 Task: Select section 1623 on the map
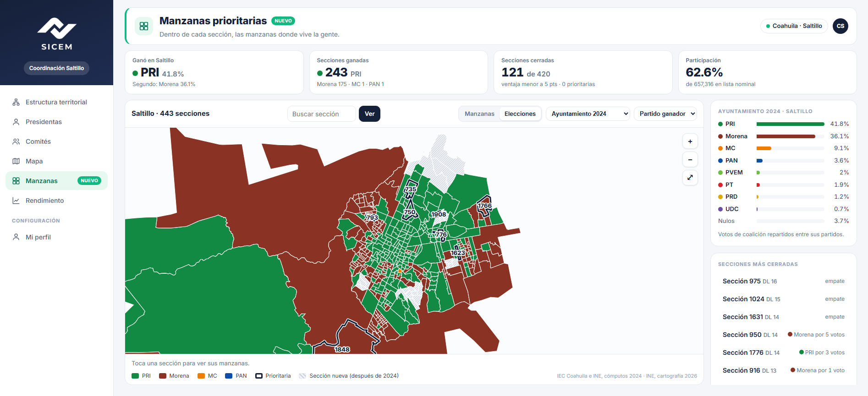pos(458,253)
